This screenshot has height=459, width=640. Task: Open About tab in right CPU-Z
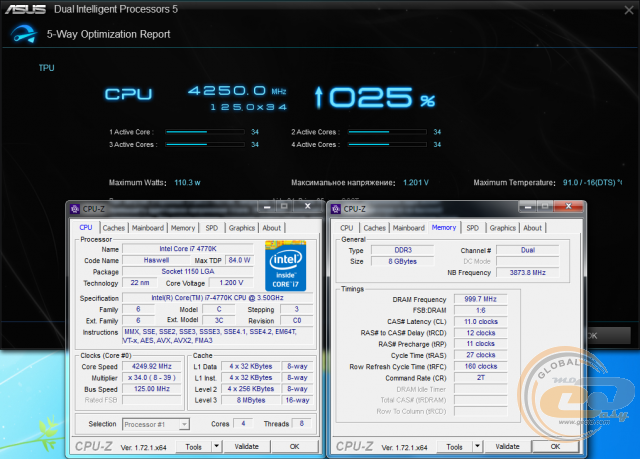point(532,228)
